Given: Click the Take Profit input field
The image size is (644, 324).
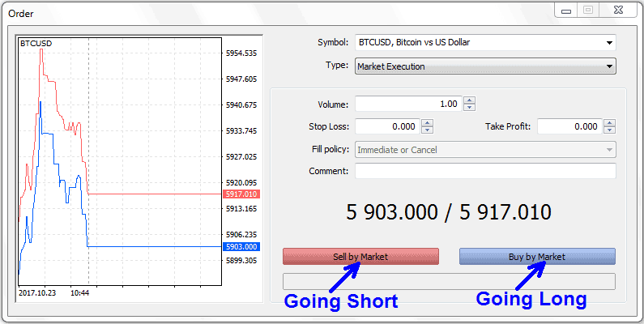Looking at the screenshot, I should point(569,126).
